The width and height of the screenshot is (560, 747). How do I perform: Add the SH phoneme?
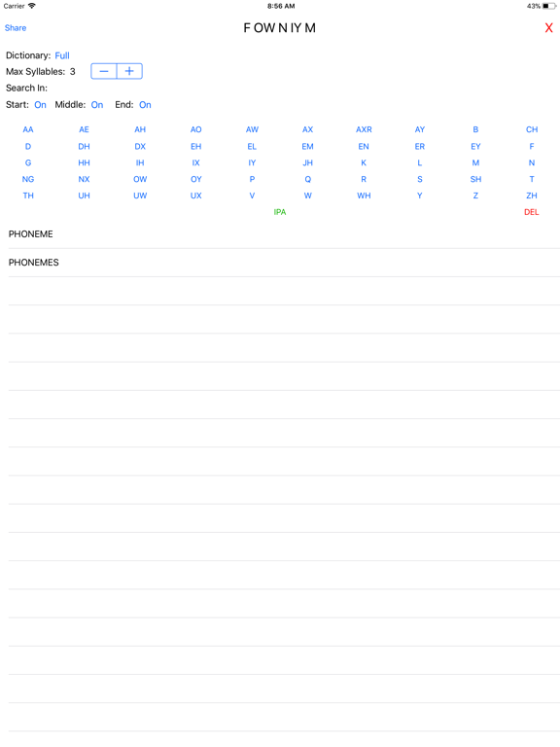click(475, 179)
